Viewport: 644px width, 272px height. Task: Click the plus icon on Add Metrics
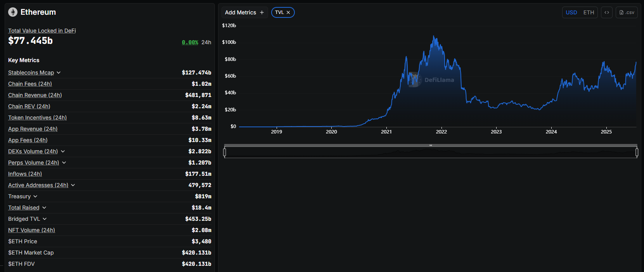pos(262,12)
